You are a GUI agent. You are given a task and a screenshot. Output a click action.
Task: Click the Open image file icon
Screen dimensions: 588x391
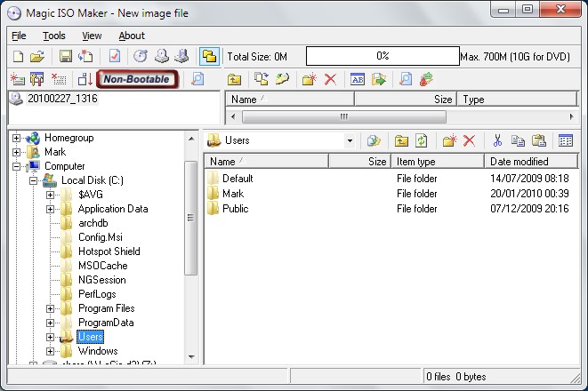pos(37,57)
